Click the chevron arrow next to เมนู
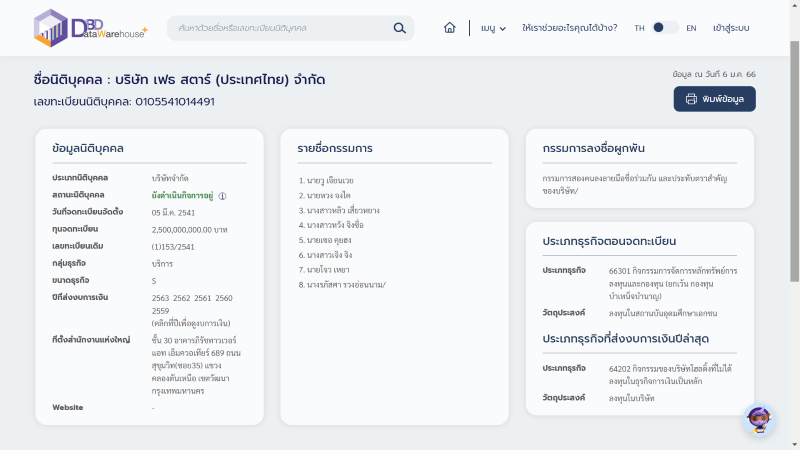 point(503,29)
